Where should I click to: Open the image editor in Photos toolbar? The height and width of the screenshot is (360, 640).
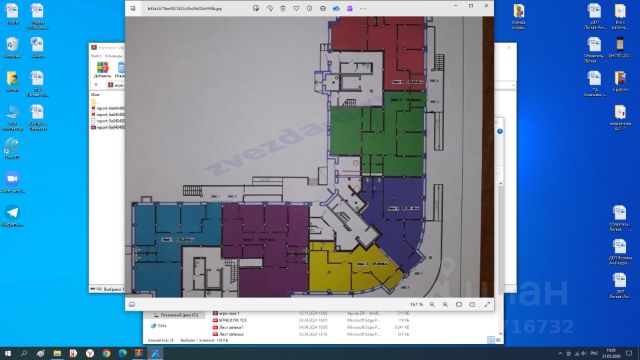(x=256, y=8)
